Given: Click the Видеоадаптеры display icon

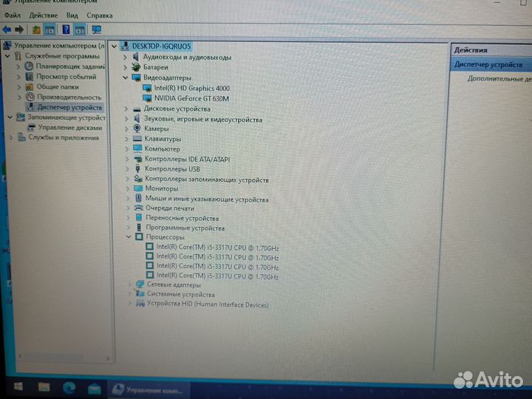Looking at the screenshot, I should [137, 78].
